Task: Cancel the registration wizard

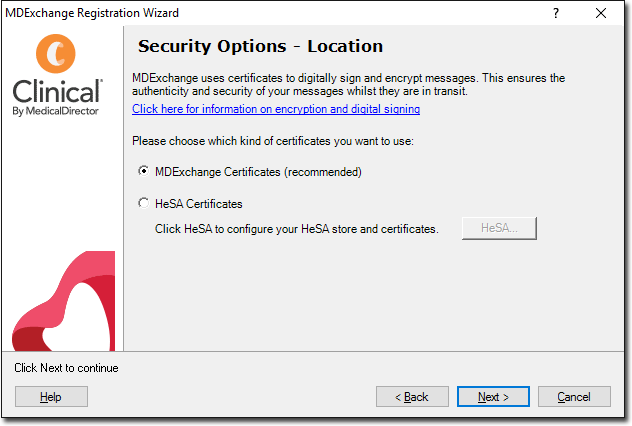Action: [x=574, y=397]
